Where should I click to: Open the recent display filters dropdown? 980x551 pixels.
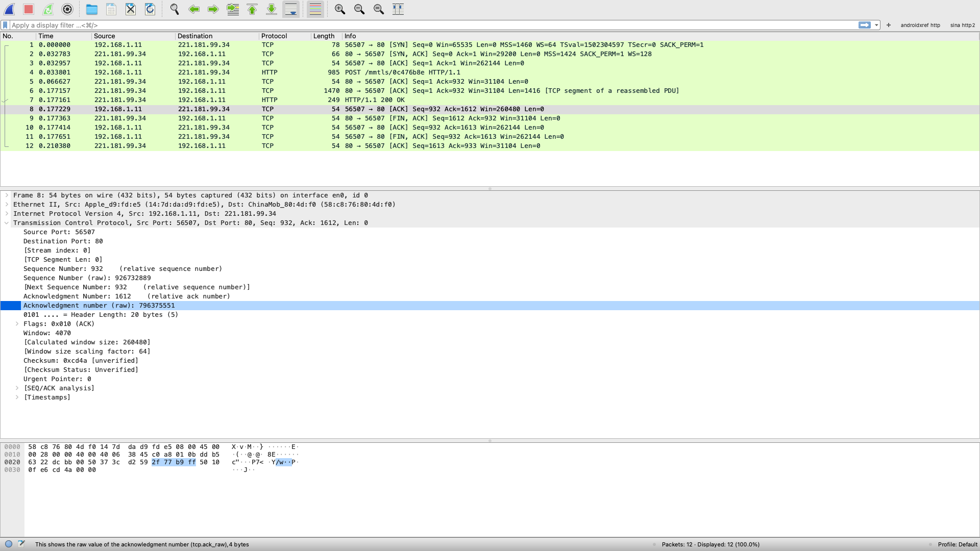(876, 25)
